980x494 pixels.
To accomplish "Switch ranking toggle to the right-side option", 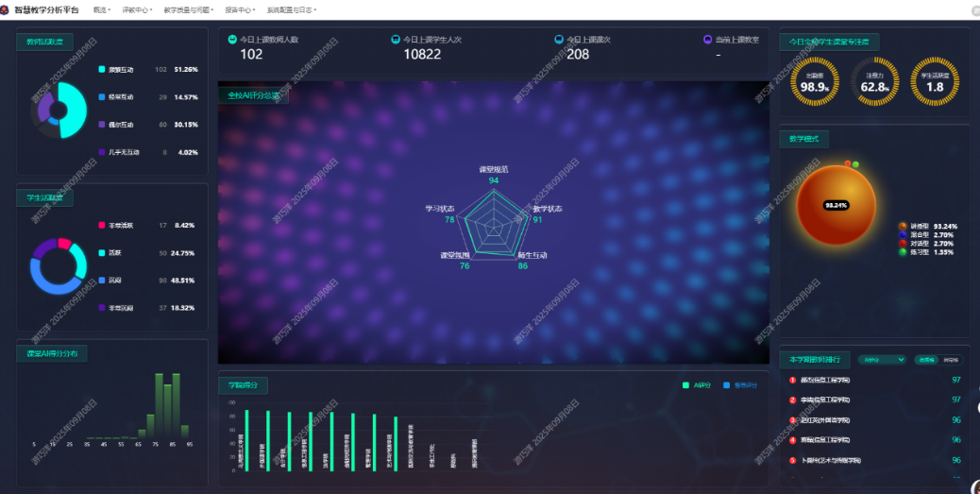I will (950, 360).
